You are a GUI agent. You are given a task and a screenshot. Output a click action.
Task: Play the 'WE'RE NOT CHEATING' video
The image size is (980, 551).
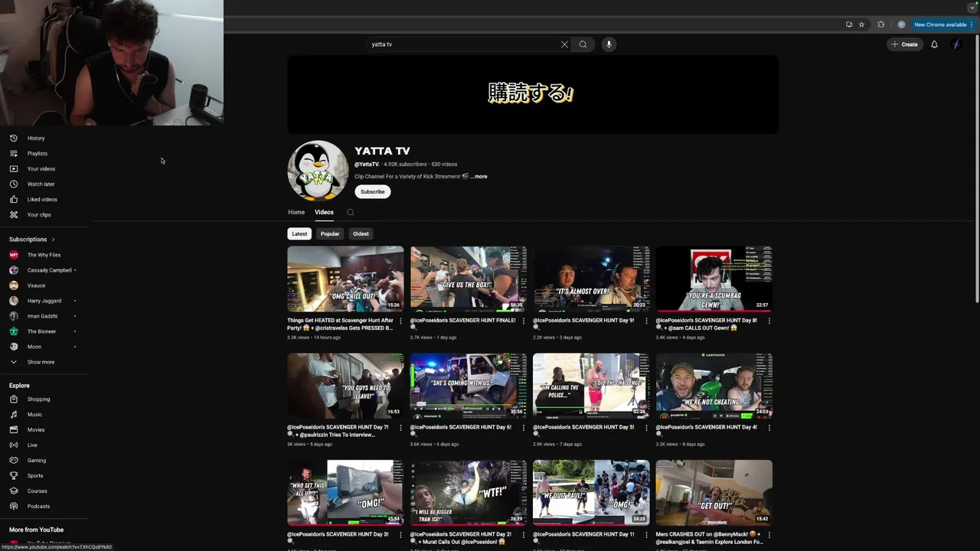click(714, 386)
